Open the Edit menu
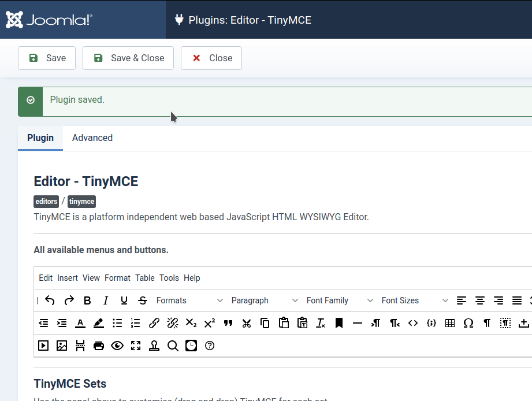The height and width of the screenshot is (401, 532). (46, 278)
